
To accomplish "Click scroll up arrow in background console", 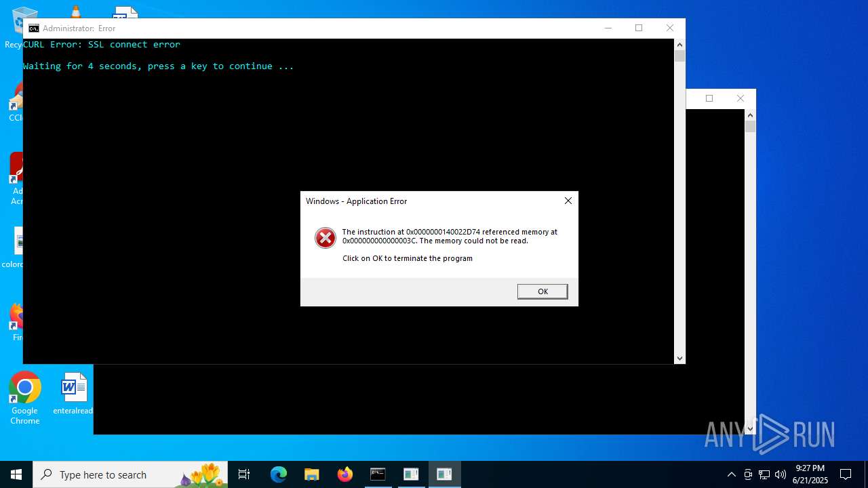I will coord(750,115).
